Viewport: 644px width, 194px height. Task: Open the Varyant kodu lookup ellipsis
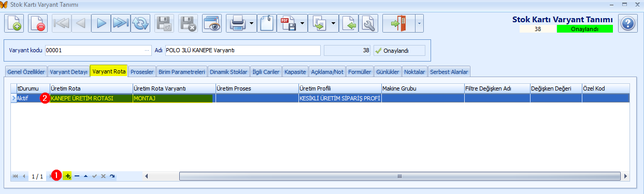pyautogui.click(x=148, y=51)
